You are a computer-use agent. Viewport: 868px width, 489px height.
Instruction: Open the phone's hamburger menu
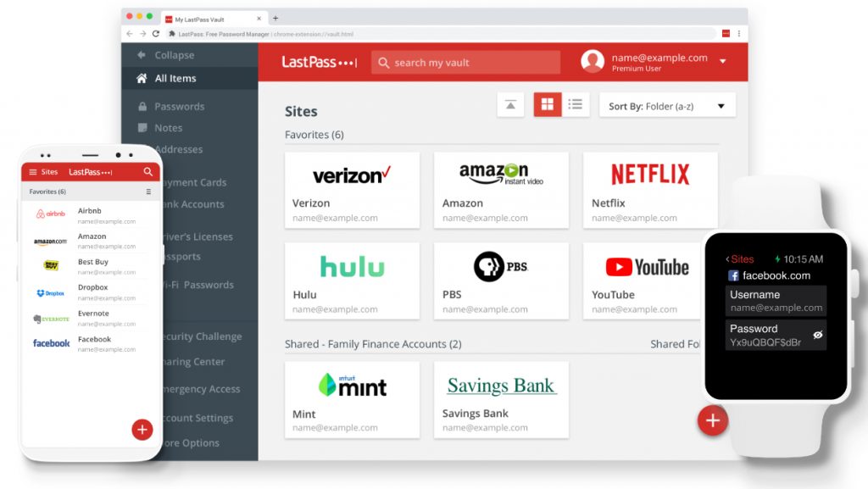tap(33, 172)
